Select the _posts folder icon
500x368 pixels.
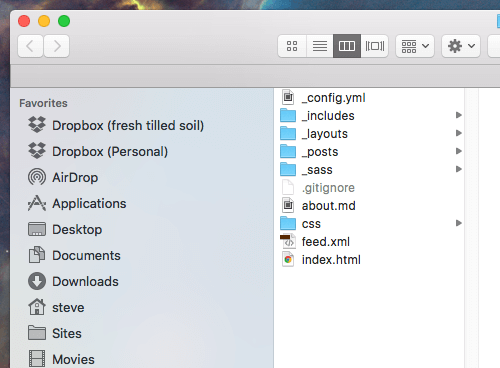click(x=288, y=151)
